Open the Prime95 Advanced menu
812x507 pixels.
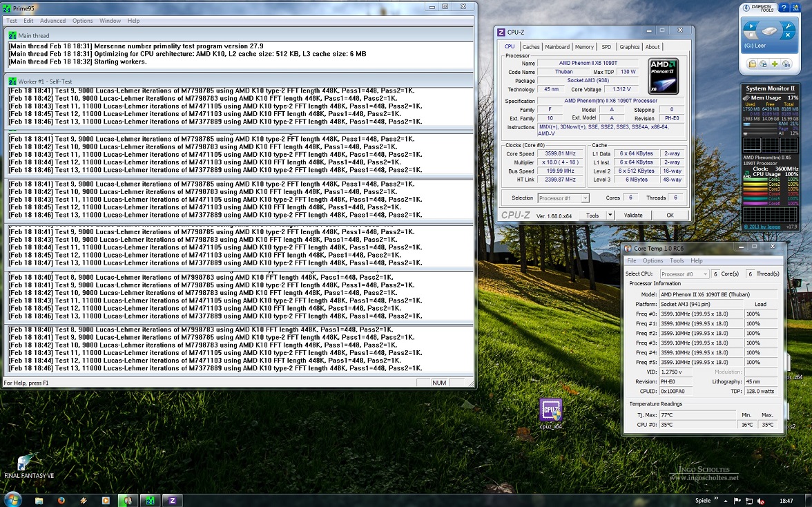coord(52,21)
